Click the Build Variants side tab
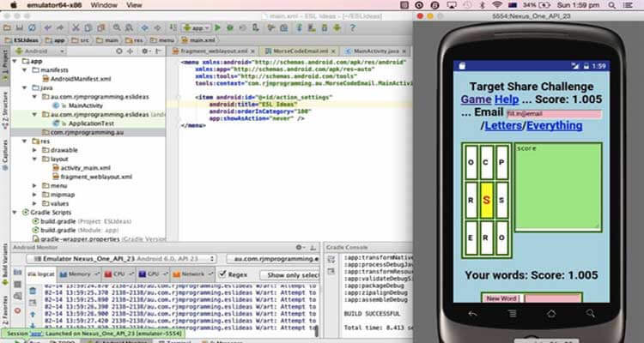644x343 pixels. pyautogui.click(x=5, y=265)
